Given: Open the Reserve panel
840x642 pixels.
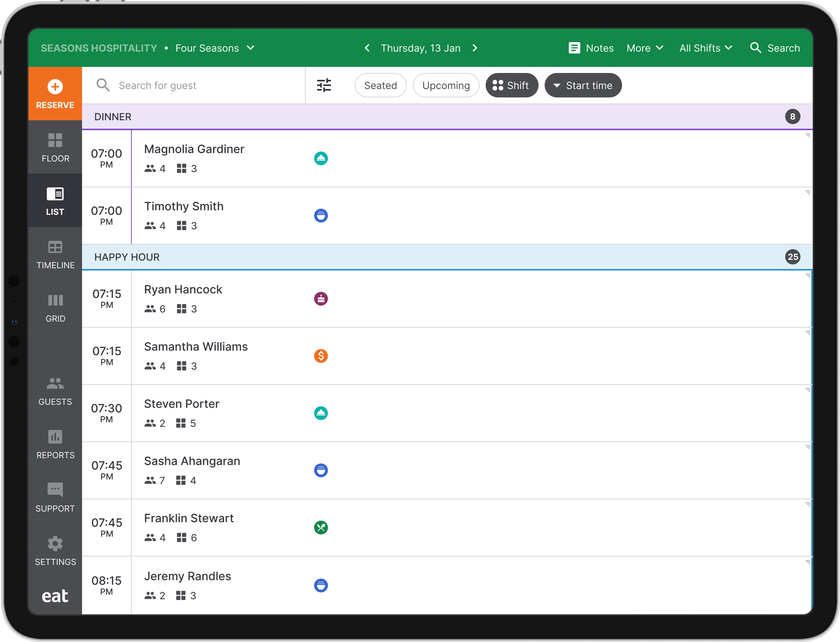Looking at the screenshot, I should click(55, 93).
